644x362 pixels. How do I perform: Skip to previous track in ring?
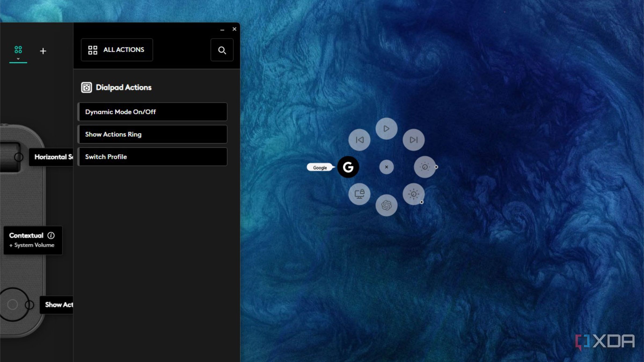click(359, 140)
